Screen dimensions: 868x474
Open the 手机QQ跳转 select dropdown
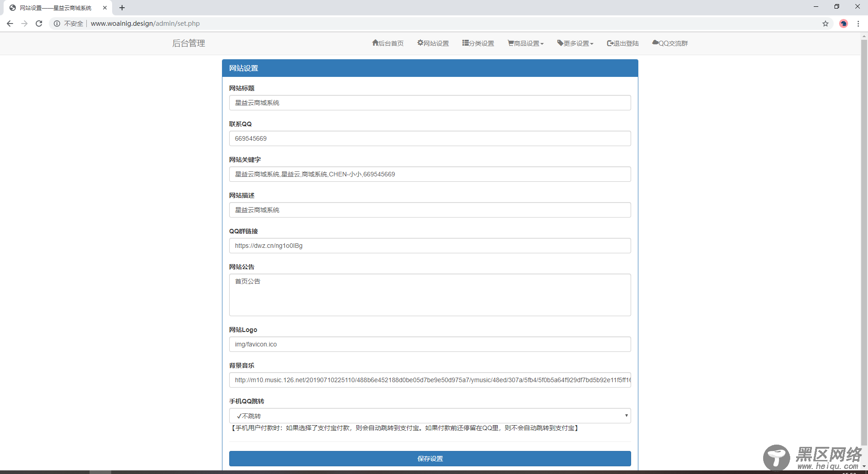click(x=430, y=416)
